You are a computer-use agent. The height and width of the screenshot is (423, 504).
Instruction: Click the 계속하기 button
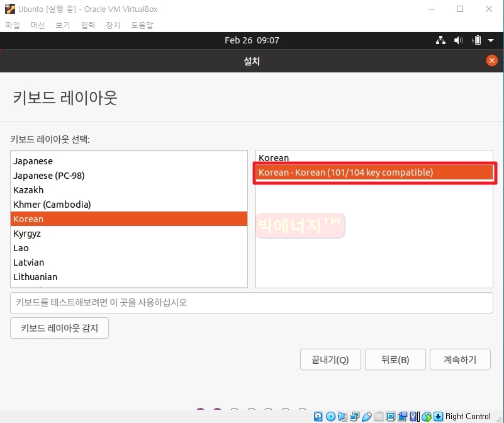pos(460,359)
